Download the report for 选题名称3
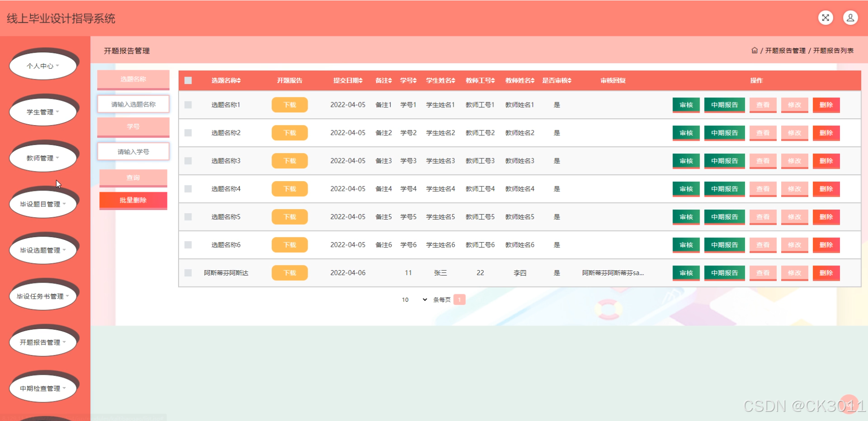 290,161
